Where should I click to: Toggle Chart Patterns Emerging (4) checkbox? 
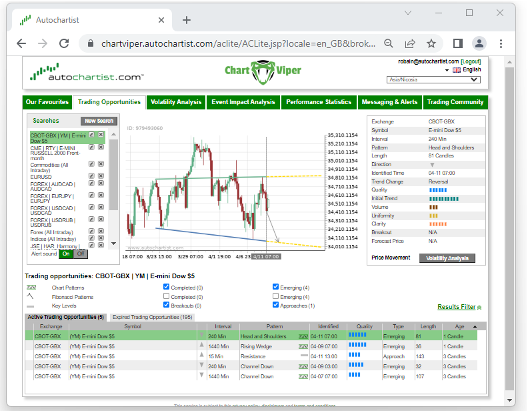275,287
